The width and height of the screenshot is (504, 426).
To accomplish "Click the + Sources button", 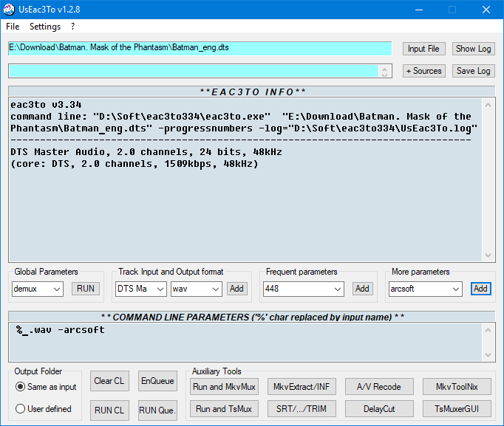I will pyautogui.click(x=423, y=71).
